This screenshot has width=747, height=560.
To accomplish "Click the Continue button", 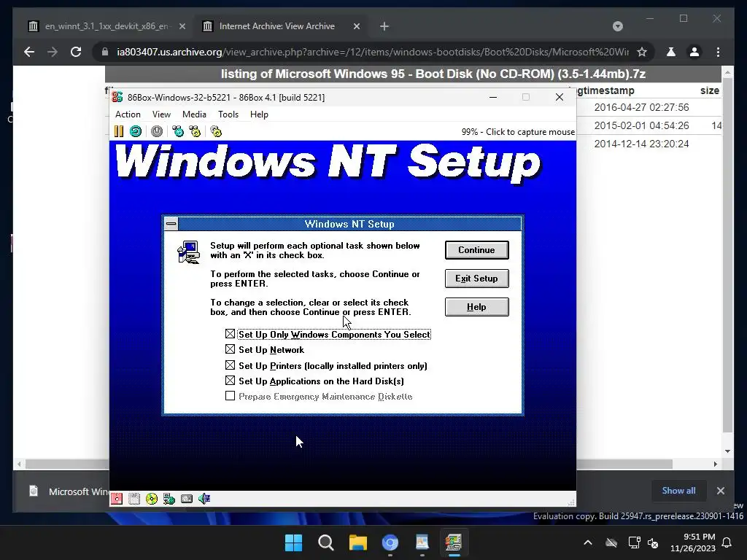I will point(476,250).
